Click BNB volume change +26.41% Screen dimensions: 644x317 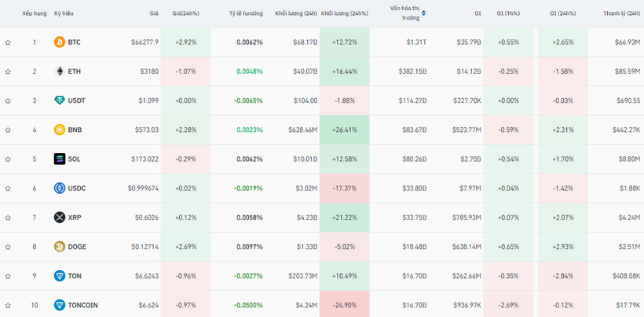tap(345, 130)
